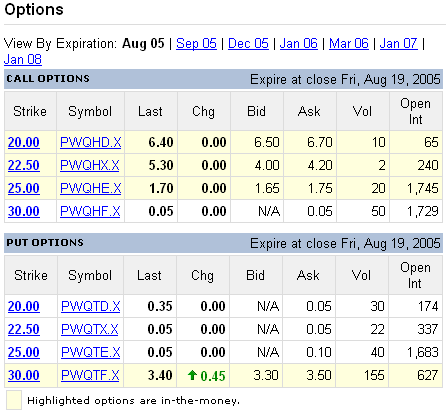This screenshot has height=413, width=446.
Task: Open put symbol PWQTX.X
Action: coord(90,329)
